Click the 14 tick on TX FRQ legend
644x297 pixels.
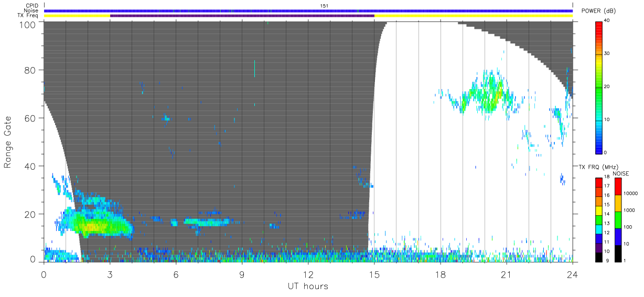coord(606,215)
